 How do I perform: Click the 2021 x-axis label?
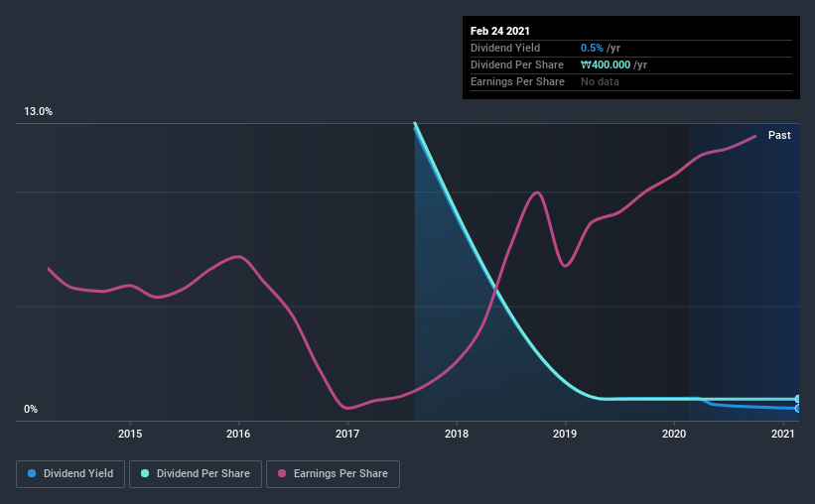[x=783, y=434]
